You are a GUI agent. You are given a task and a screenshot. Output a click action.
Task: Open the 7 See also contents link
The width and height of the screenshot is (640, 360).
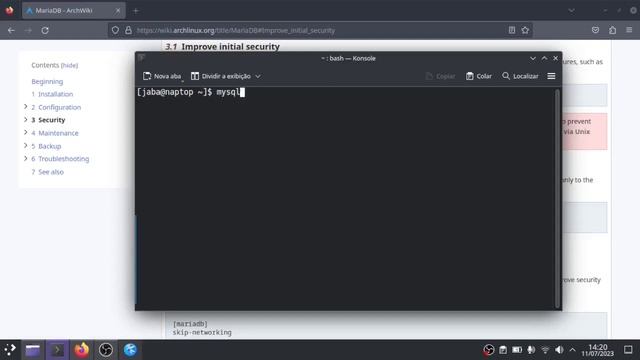[47, 172]
